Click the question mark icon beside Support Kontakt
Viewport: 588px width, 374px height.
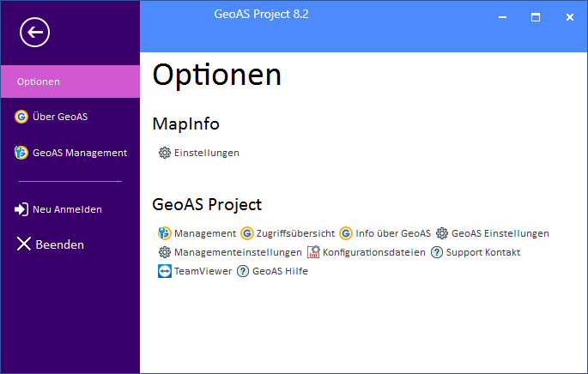(x=437, y=252)
